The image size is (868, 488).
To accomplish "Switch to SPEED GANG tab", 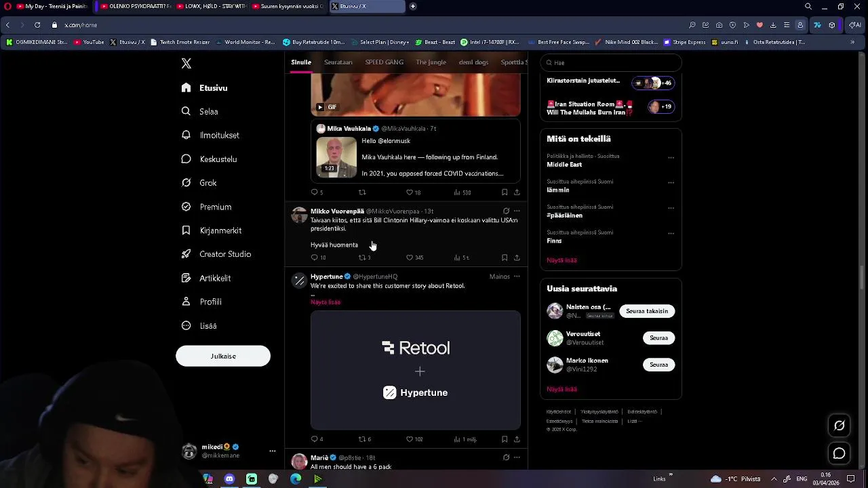I will click(384, 62).
